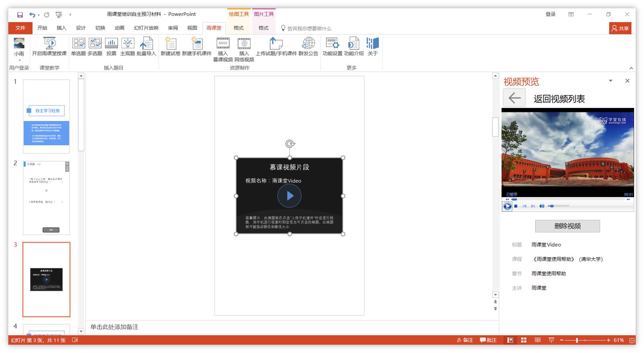644x353 pixels.
Task: Open 视频预览 pane options dropdown
Action: [x=610, y=81]
